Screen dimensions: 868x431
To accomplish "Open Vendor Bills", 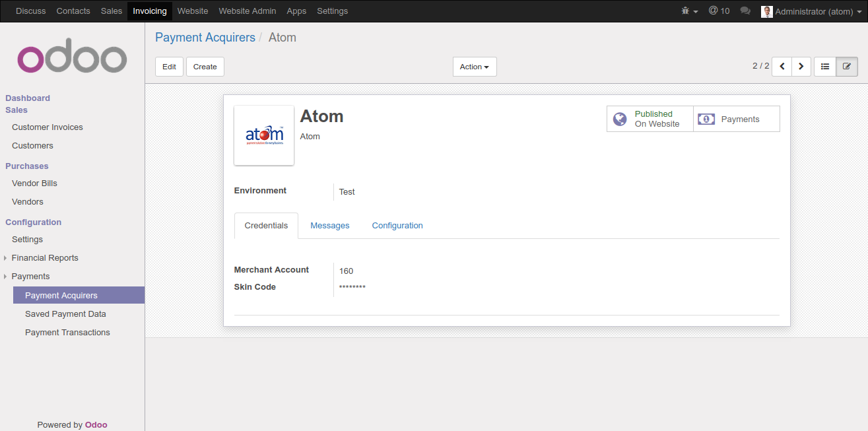I will coord(34,183).
